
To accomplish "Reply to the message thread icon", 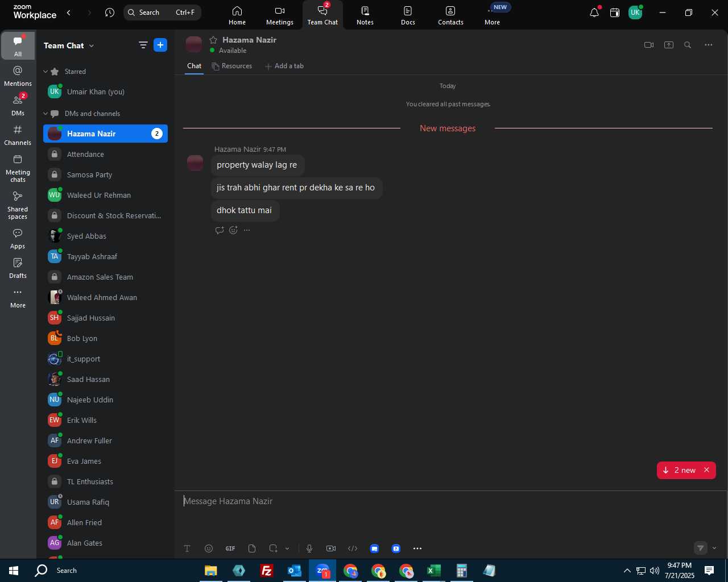I will pos(220,230).
